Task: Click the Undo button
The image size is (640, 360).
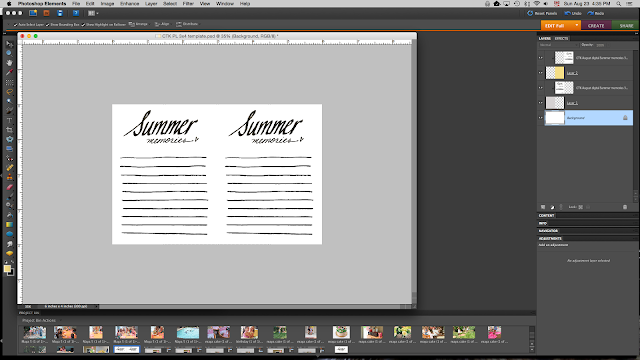Action: tap(573, 13)
